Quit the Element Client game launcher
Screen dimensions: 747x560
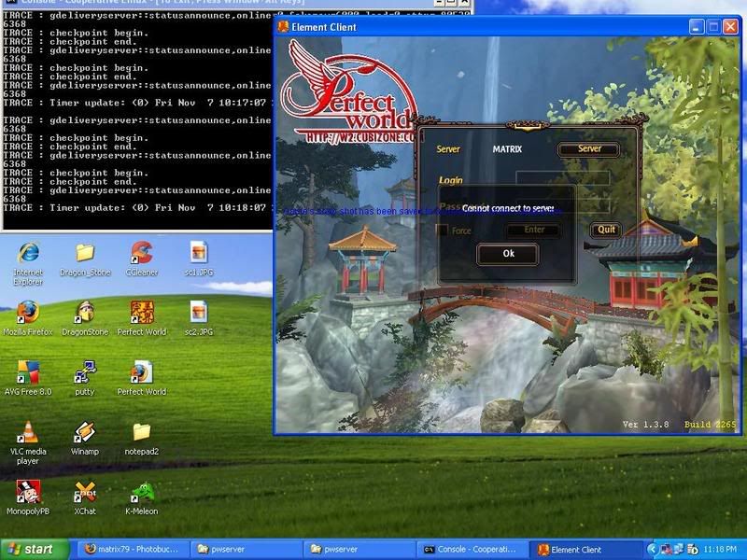pyautogui.click(x=605, y=229)
